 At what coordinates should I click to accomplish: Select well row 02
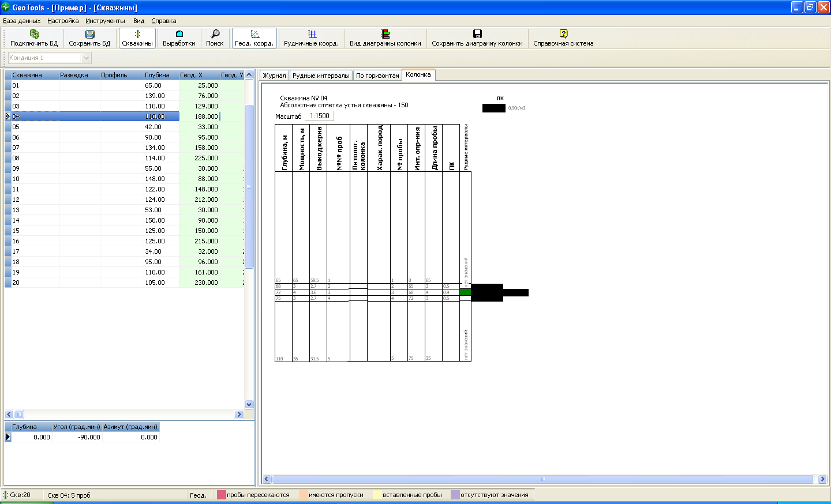pyautogui.click(x=124, y=96)
